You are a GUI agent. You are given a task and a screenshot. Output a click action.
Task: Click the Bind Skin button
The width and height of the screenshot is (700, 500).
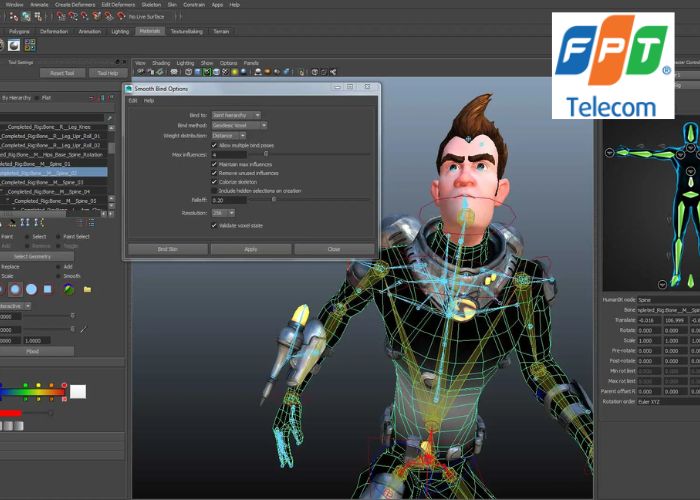point(166,249)
